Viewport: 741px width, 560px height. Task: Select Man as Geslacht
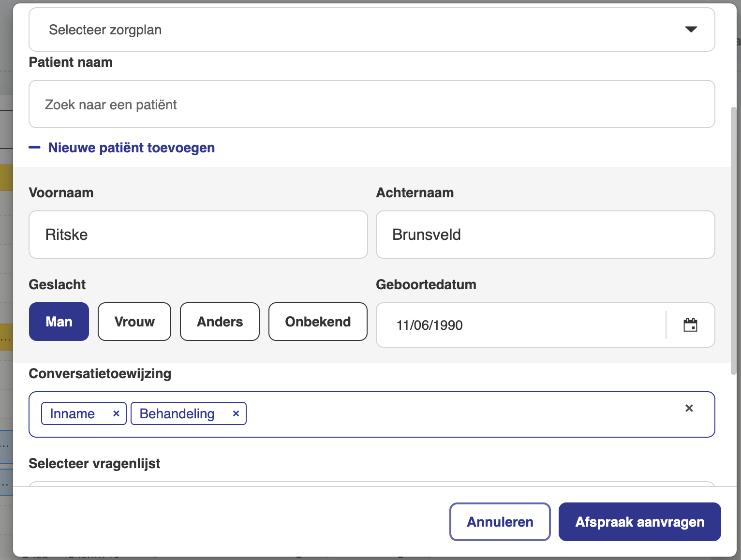coord(59,322)
